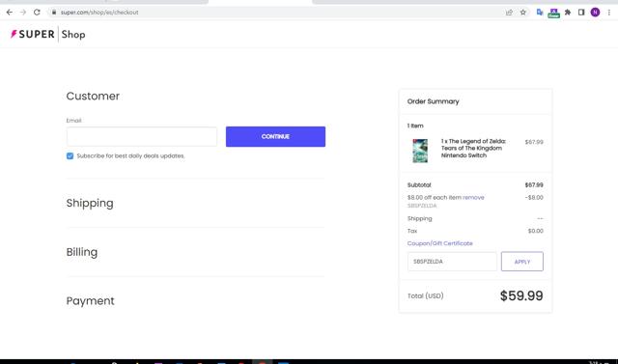Open the Extensions puzzle-piece menu
618x364 pixels.
click(x=568, y=13)
